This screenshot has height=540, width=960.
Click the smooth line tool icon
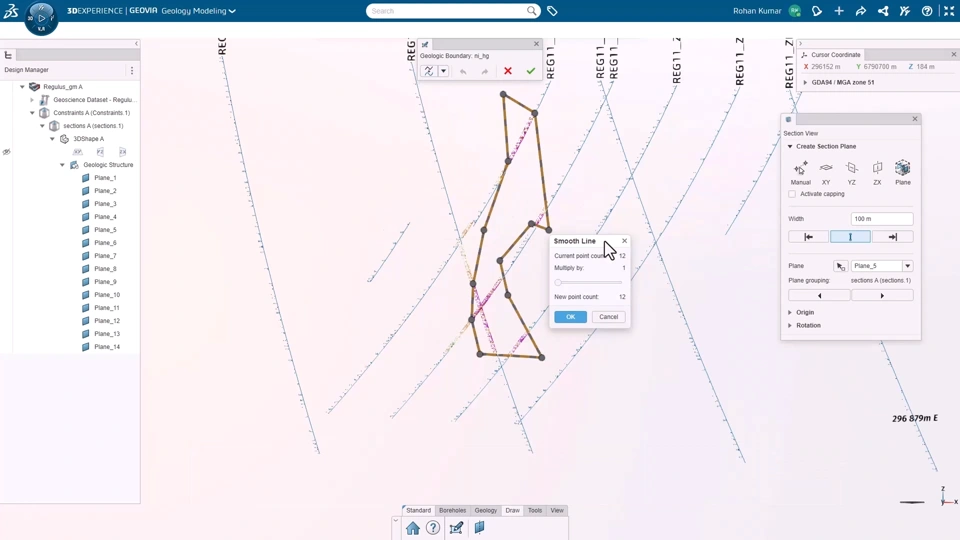(x=429, y=71)
